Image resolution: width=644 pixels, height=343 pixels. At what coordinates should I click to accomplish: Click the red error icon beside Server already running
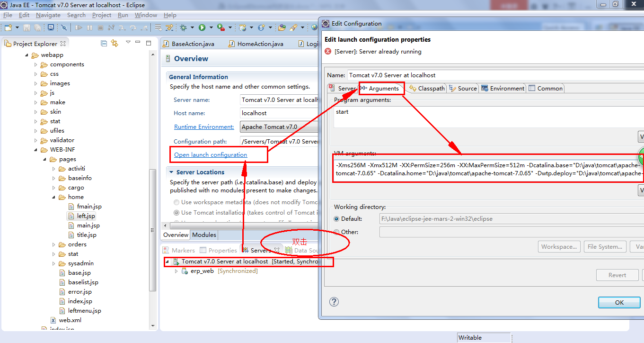point(328,51)
